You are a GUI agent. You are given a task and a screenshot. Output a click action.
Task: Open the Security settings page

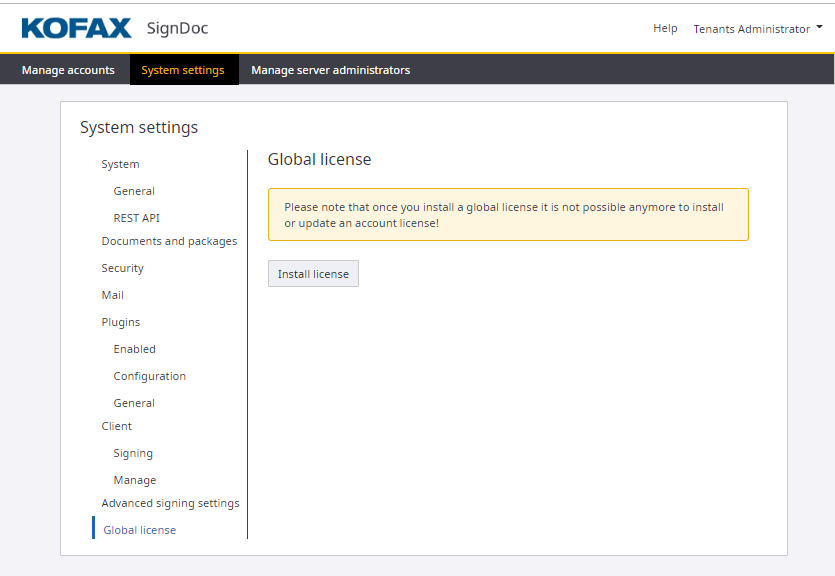coord(122,268)
